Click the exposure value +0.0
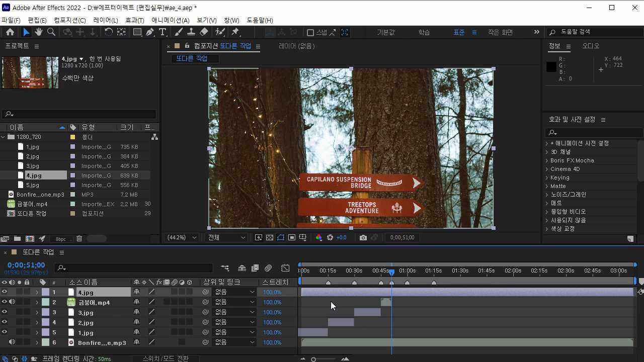 click(342, 238)
